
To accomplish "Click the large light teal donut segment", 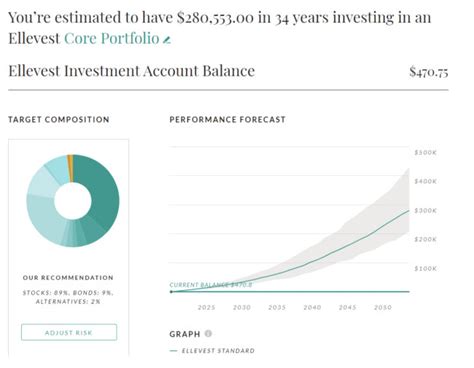I will coord(43,217).
